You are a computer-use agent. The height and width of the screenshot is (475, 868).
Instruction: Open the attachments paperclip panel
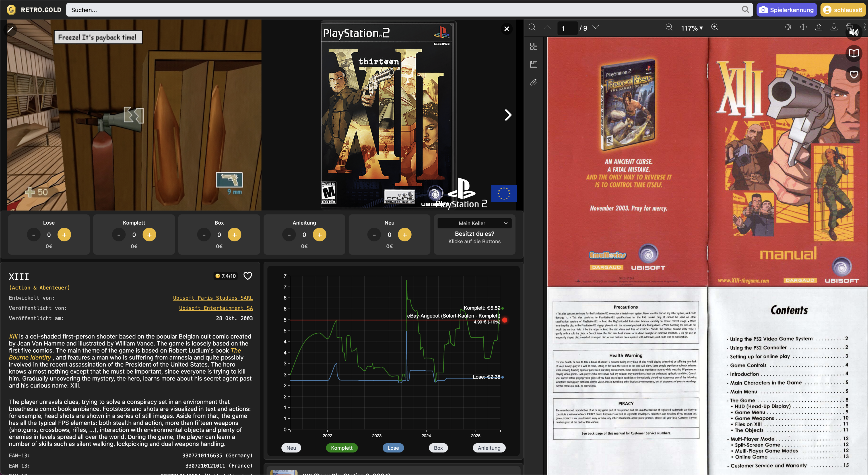(x=534, y=82)
